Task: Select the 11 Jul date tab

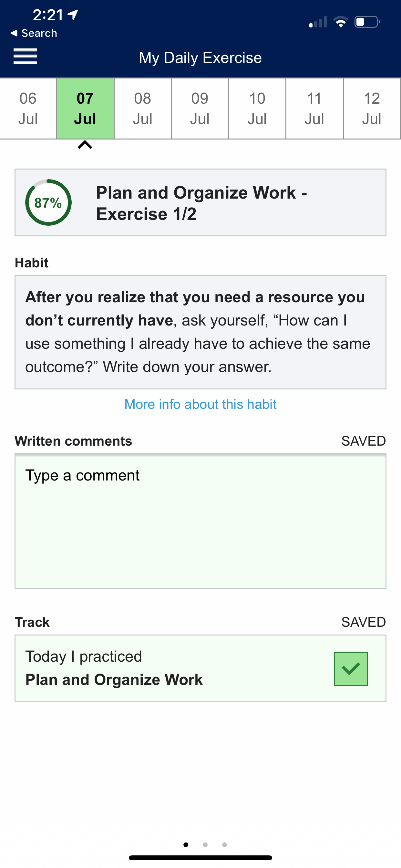Action: [x=314, y=108]
